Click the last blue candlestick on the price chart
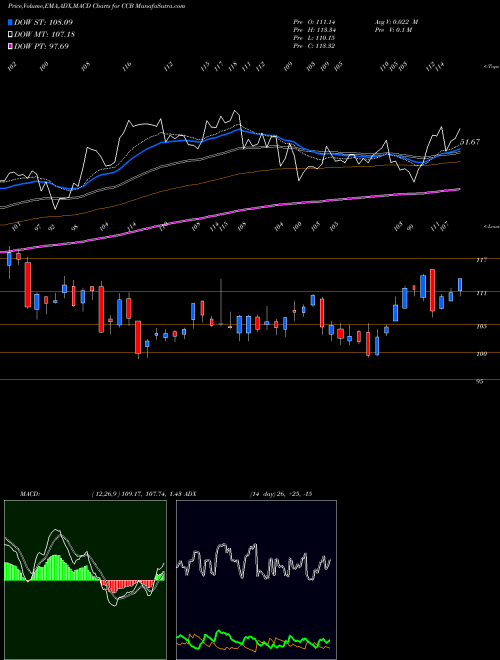The image size is (500, 660). [x=460, y=285]
